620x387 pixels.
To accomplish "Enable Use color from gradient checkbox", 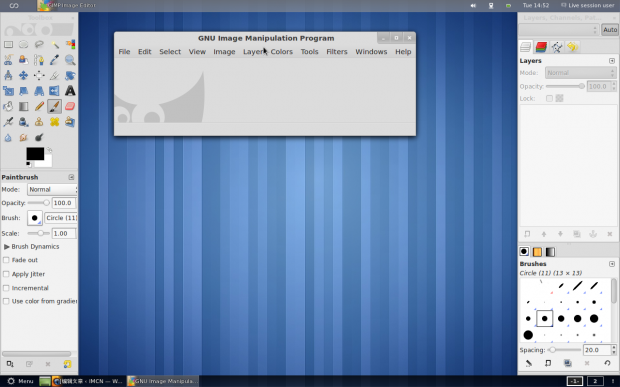I will [x=6, y=301].
